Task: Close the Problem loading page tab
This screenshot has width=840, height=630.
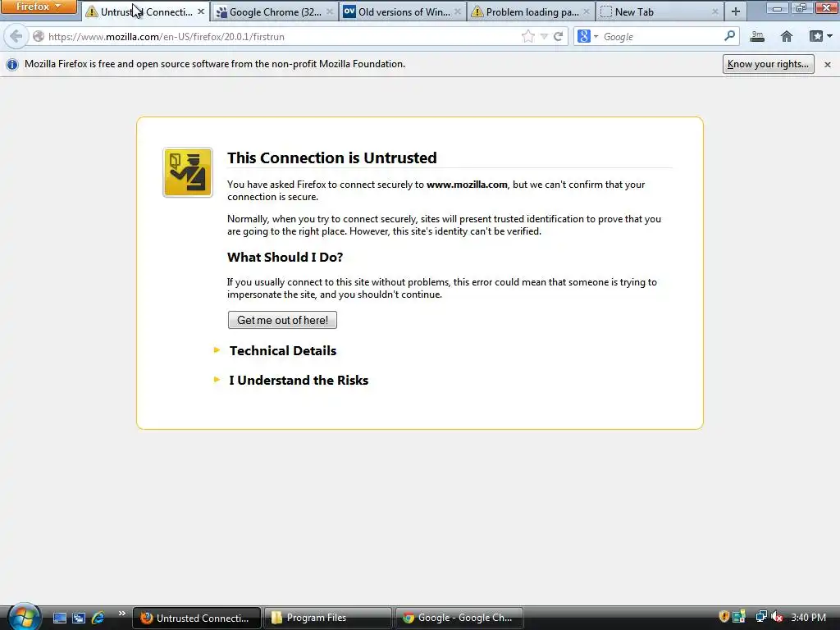Action: click(x=586, y=11)
